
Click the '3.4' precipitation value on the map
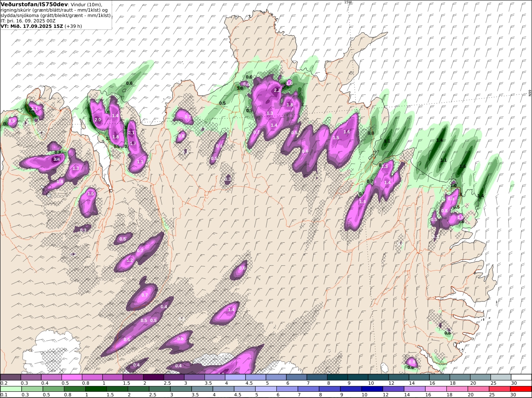pyautogui.click(x=57, y=159)
